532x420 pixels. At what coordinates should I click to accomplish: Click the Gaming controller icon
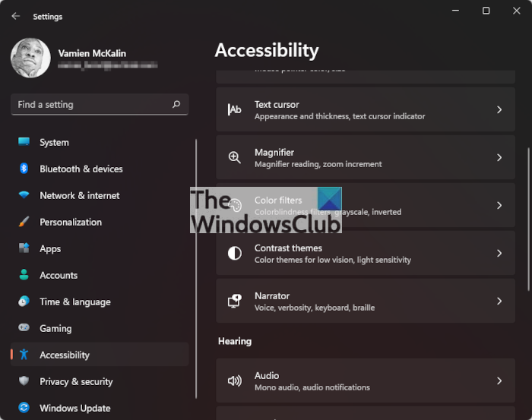click(x=24, y=328)
